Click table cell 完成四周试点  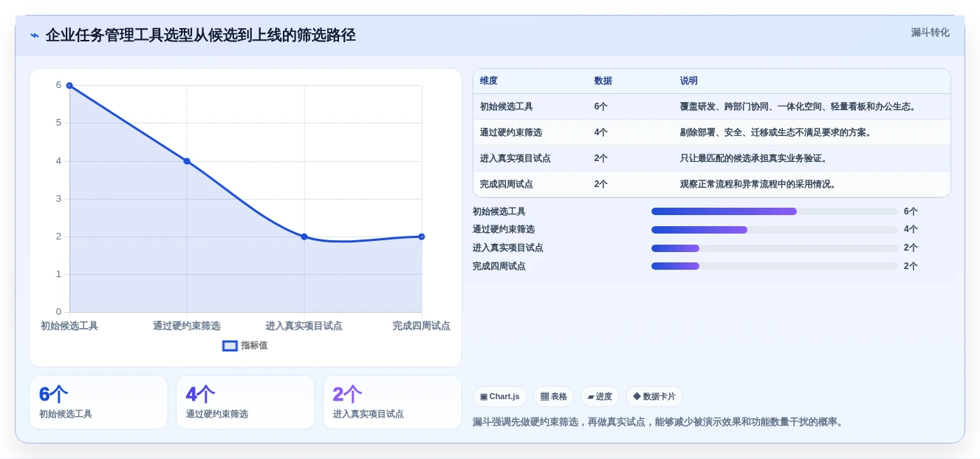click(507, 184)
